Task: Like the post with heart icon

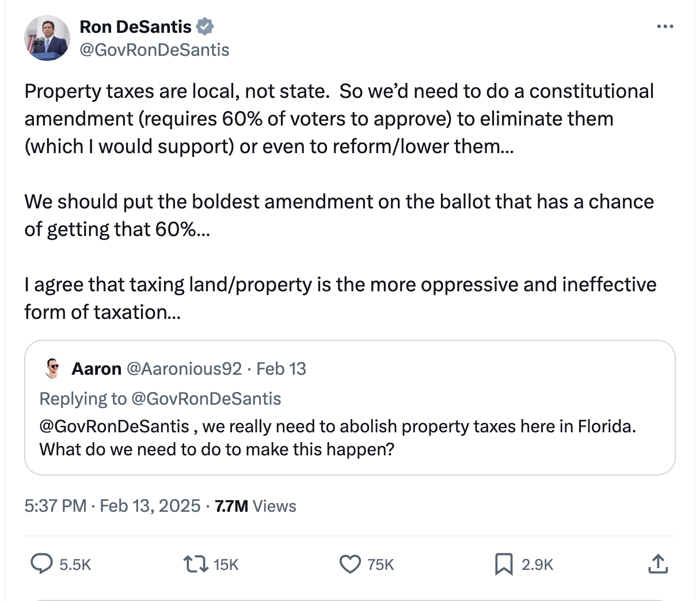Action: (x=350, y=564)
